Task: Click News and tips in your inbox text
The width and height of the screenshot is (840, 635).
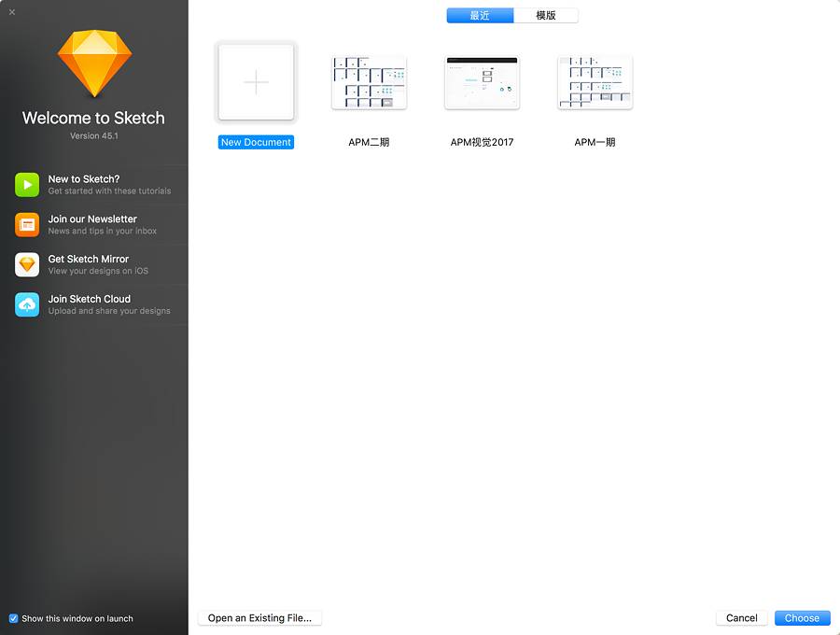Action: click(103, 231)
